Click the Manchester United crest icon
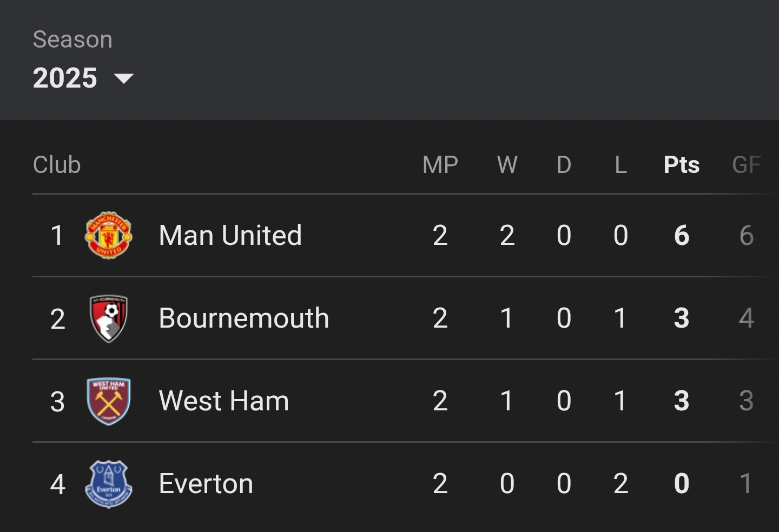779x532 pixels. point(109,235)
